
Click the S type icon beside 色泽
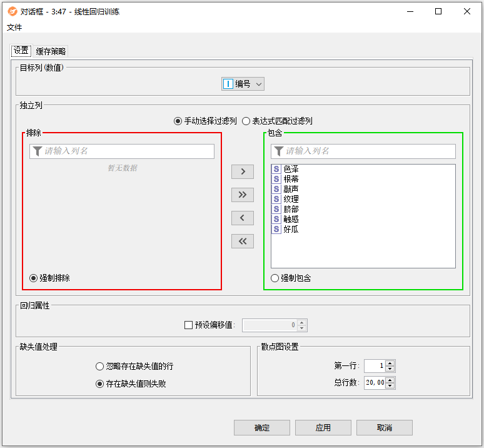point(276,169)
